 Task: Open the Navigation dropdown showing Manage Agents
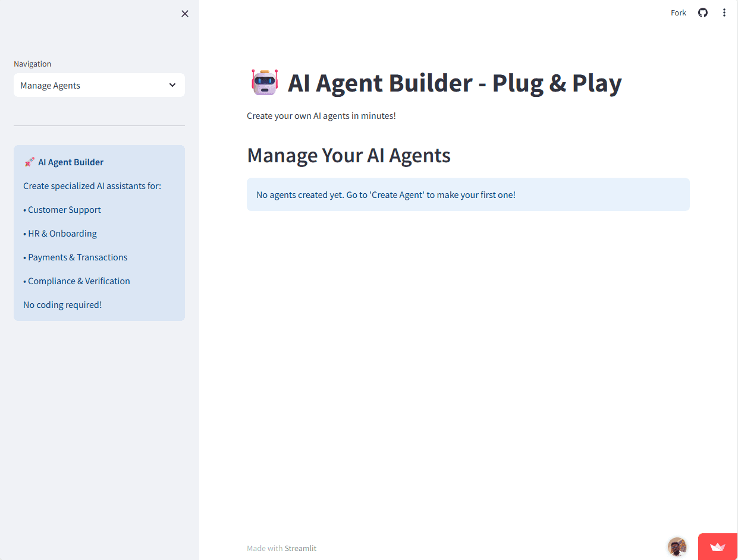click(99, 85)
